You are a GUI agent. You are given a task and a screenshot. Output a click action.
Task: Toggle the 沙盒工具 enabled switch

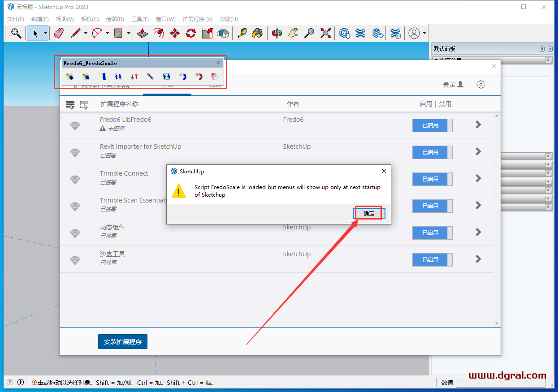(433, 260)
